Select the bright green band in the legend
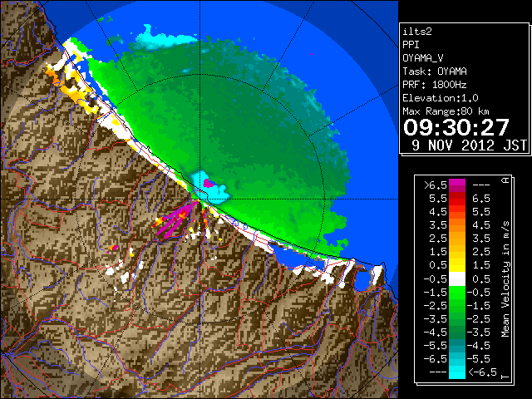Viewport: 532px width, 399px height. [x=457, y=293]
